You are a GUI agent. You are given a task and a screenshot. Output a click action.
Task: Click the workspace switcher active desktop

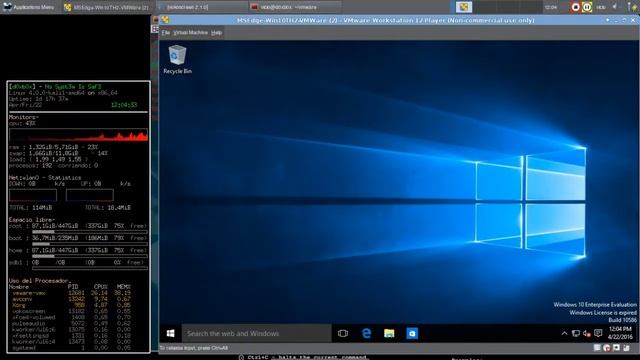coord(464,7)
